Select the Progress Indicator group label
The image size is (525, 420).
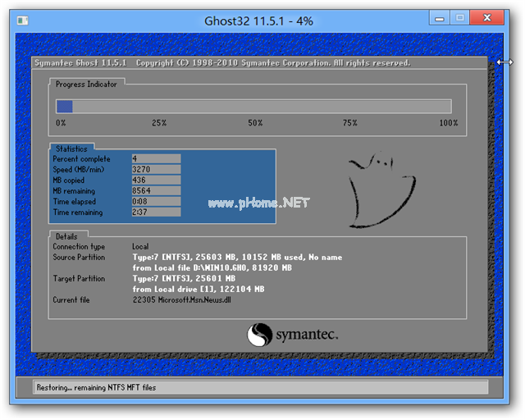click(86, 84)
